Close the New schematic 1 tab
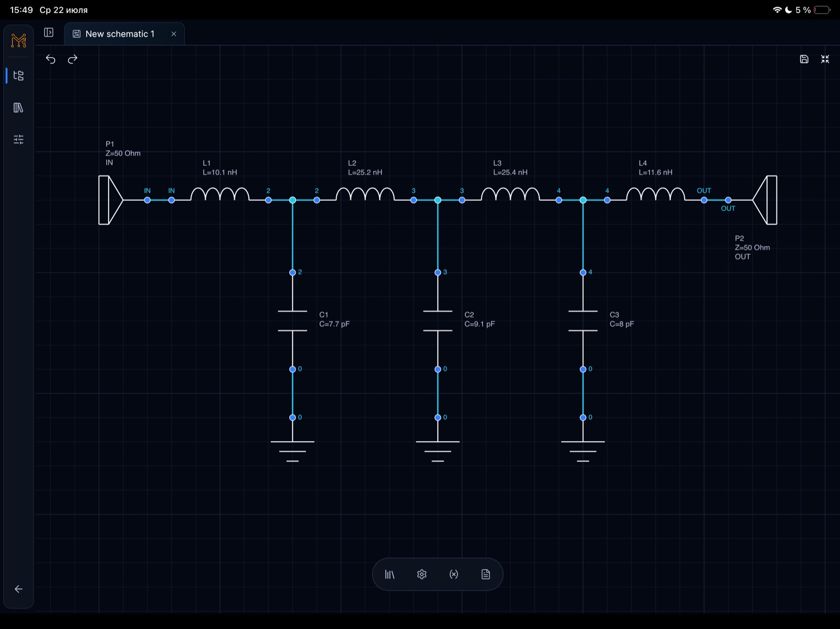840x629 pixels. coord(174,34)
